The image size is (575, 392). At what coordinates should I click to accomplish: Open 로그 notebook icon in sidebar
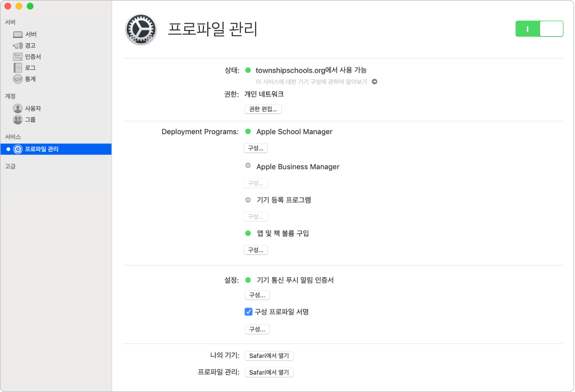coord(18,68)
